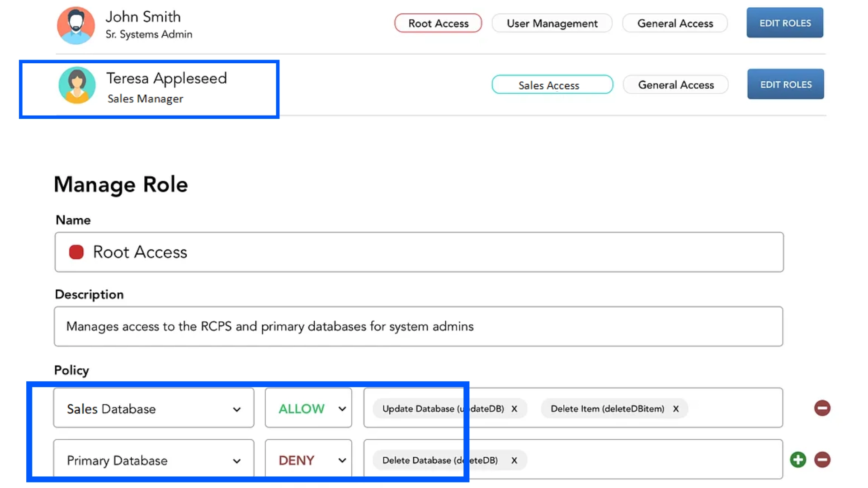This screenshot has width=868, height=488.
Task: Select Teresa's General Access role tag
Action: [675, 85]
